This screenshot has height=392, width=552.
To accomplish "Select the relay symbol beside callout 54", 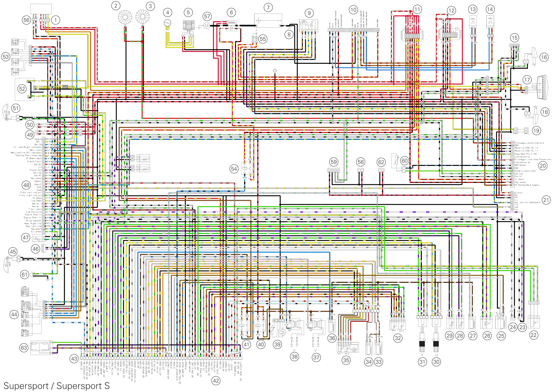I will tap(247, 168).
